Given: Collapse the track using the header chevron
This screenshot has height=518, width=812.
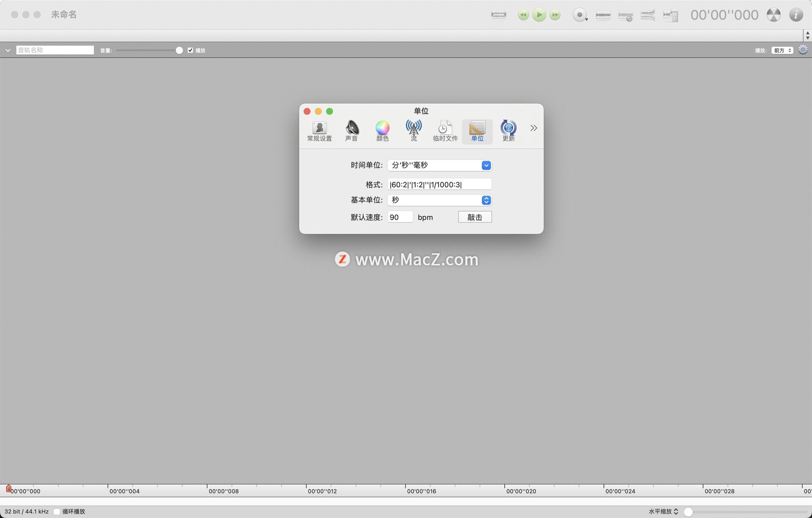Looking at the screenshot, I should (x=8, y=50).
